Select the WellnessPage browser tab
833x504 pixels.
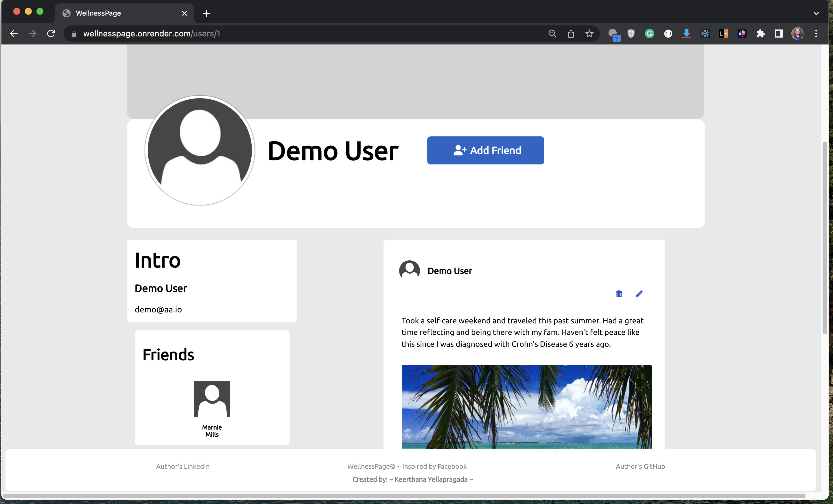click(98, 13)
